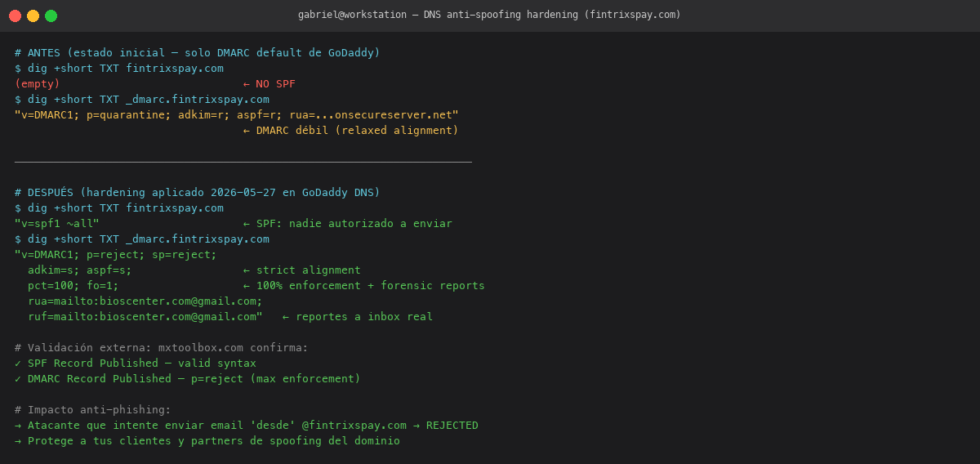Click the 'adkim=s; aspf=s;' record text
Screen dimensions: 980x464
80,270
